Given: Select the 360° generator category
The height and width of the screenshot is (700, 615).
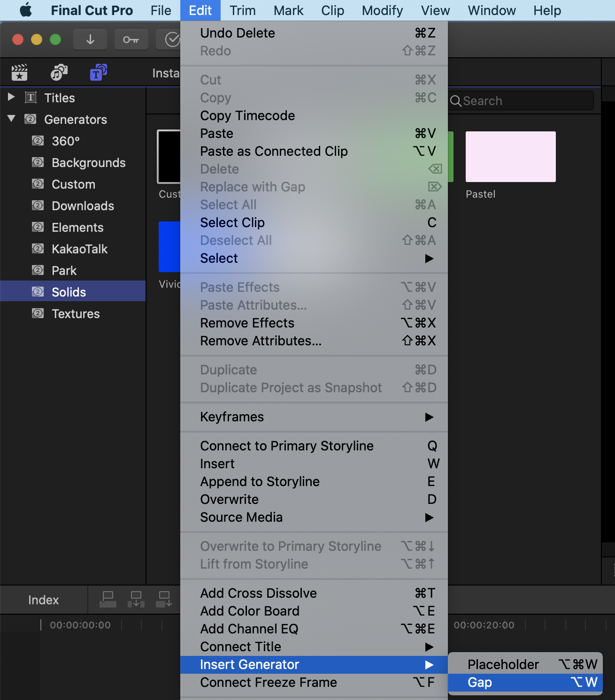Looking at the screenshot, I should 73,141.
